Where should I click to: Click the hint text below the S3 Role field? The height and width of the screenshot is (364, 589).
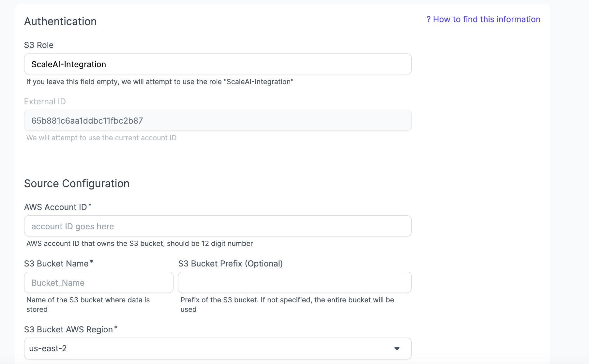click(x=160, y=82)
